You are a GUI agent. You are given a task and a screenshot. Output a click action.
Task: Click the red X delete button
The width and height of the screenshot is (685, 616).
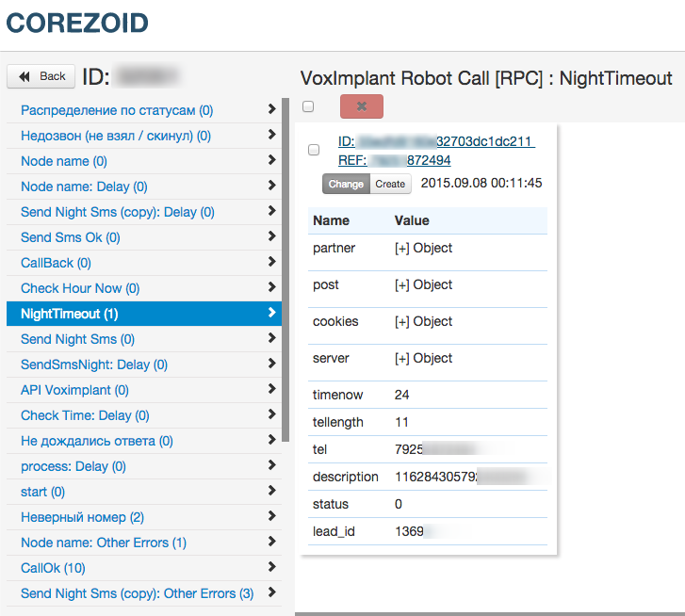361,106
